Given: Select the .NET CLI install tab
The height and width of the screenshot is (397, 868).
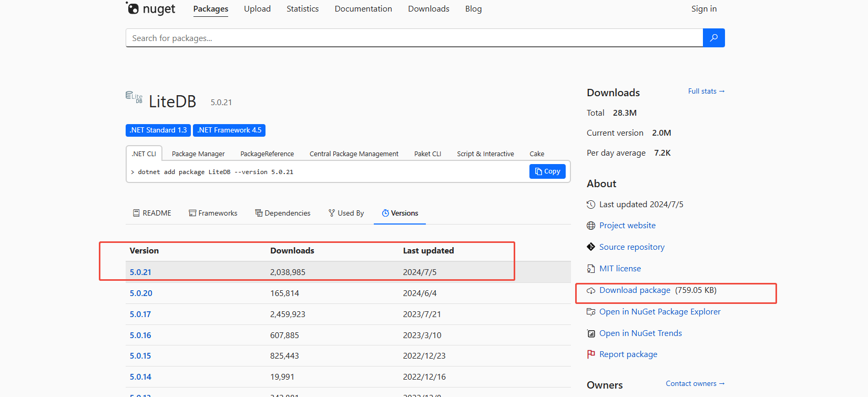Looking at the screenshot, I should pyautogui.click(x=144, y=154).
